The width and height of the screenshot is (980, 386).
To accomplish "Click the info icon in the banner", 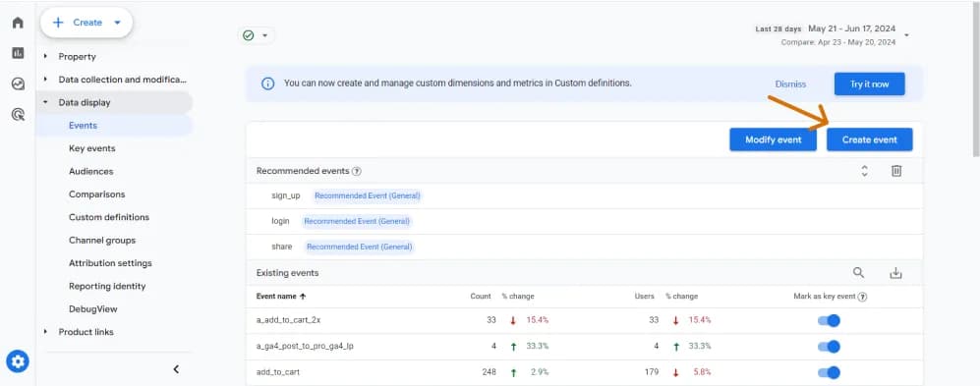I will [267, 83].
